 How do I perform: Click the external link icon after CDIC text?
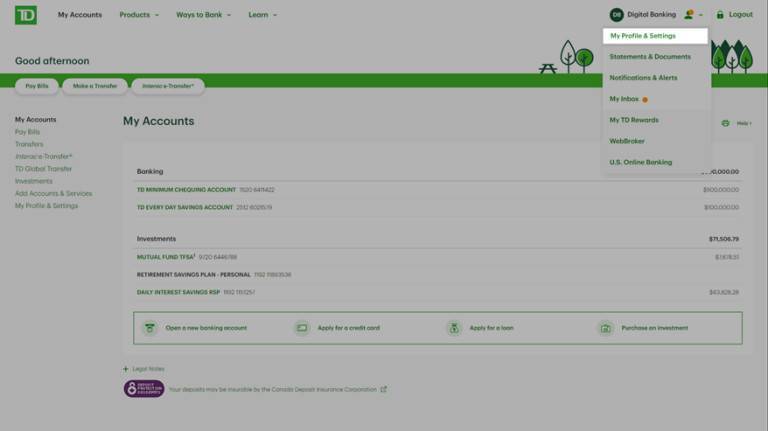pos(384,389)
